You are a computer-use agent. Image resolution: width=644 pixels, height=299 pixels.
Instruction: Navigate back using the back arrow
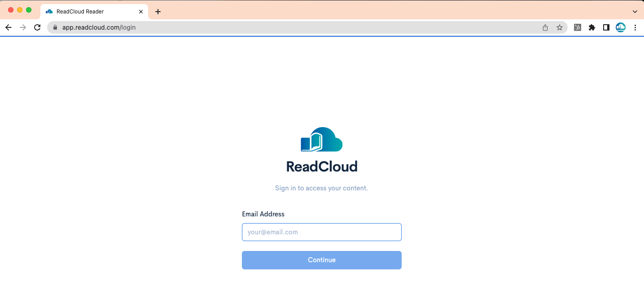[9, 27]
